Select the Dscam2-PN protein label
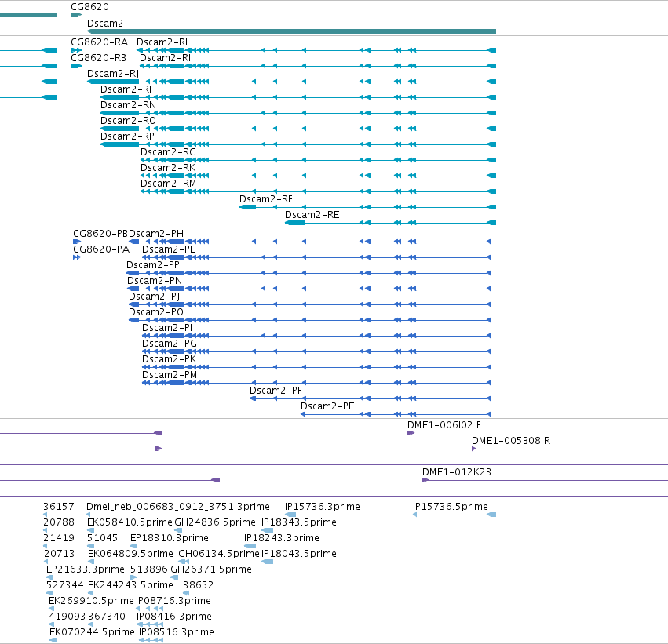The width and height of the screenshot is (668, 644). point(155,281)
